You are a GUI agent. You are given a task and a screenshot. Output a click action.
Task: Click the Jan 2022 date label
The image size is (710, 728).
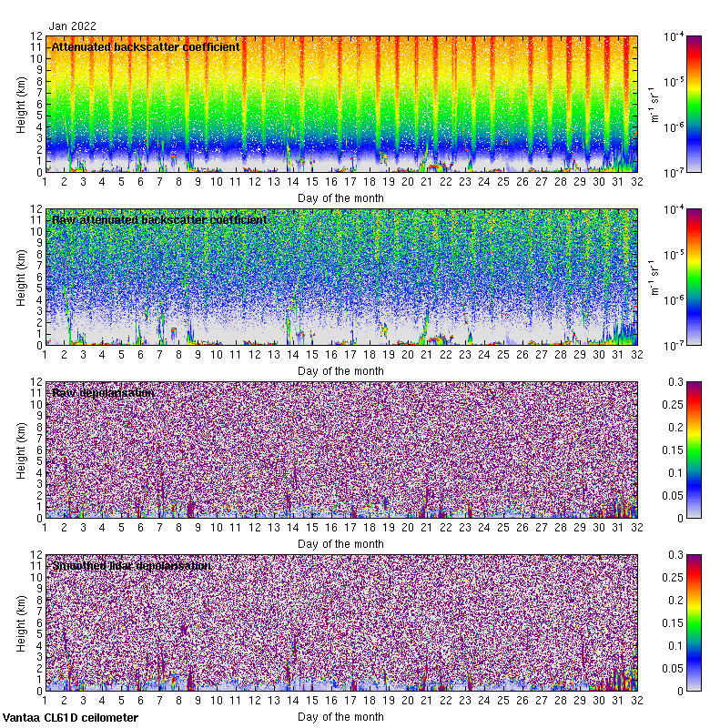[x=73, y=26]
